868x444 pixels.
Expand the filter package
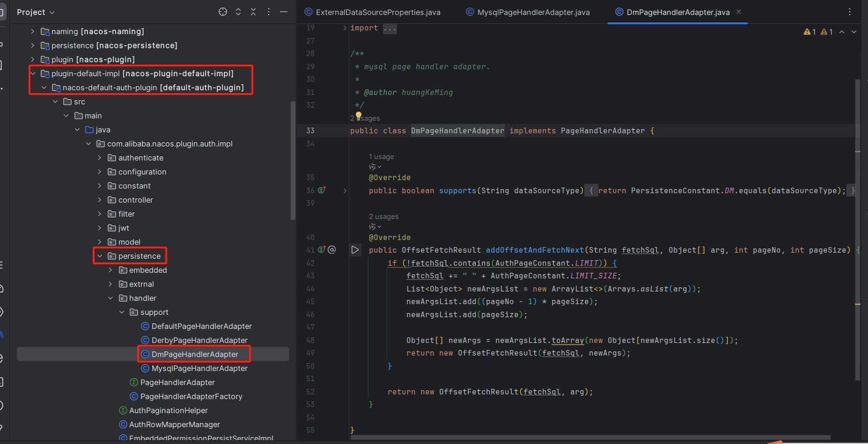click(99, 214)
